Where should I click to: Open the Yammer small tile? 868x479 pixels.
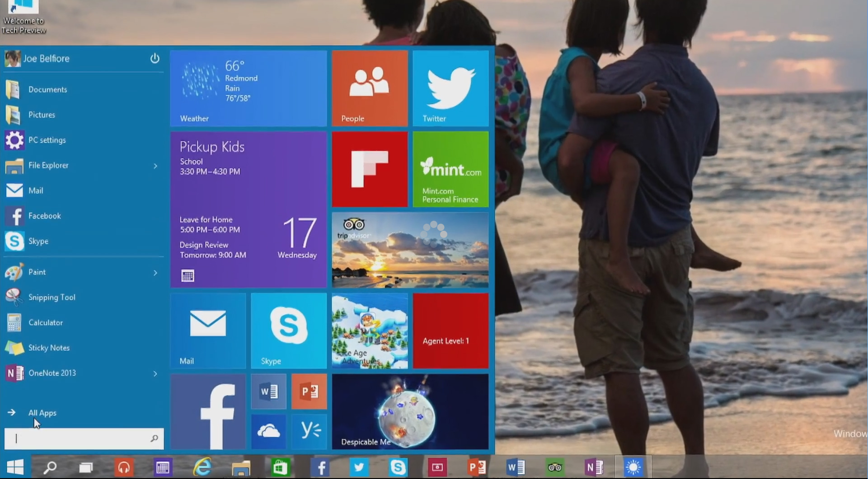[x=309, y=432]
